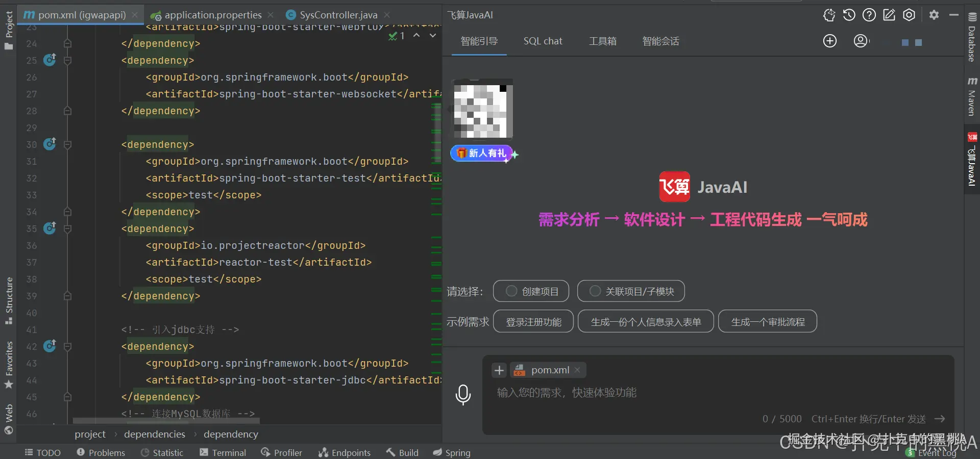
Task: Toggle the fold end marker on line 28
Action: click(67, 111)
